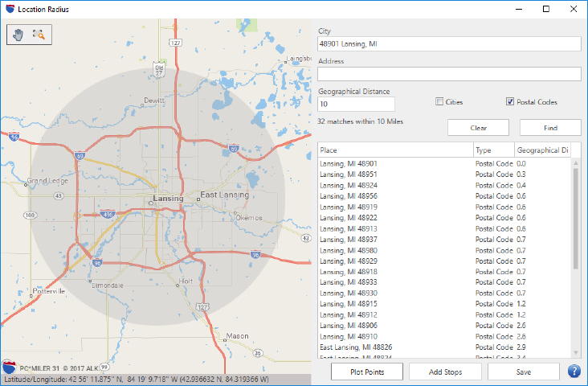Sort by the Geographical Distance column header
Image resolution: width=588 pixels, height=386 pixels.
(542, 150)
